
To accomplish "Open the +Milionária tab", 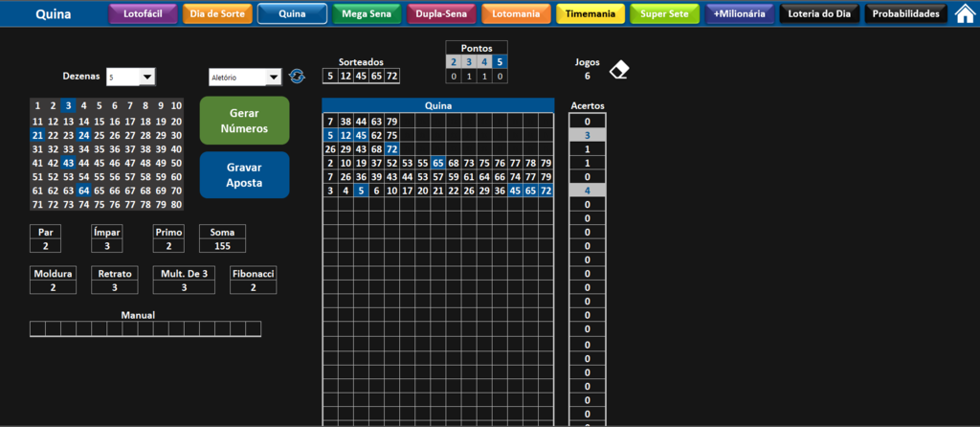I will 740,13.
